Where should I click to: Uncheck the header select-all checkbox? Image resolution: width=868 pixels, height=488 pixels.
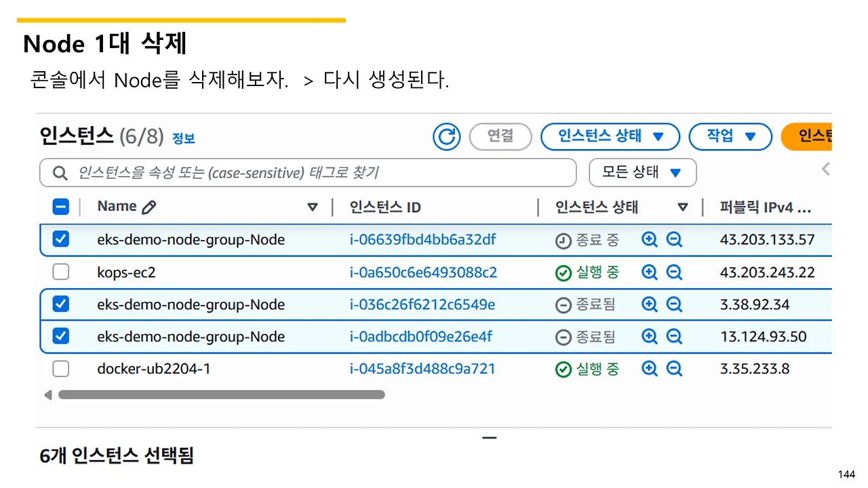pos(60,206)
